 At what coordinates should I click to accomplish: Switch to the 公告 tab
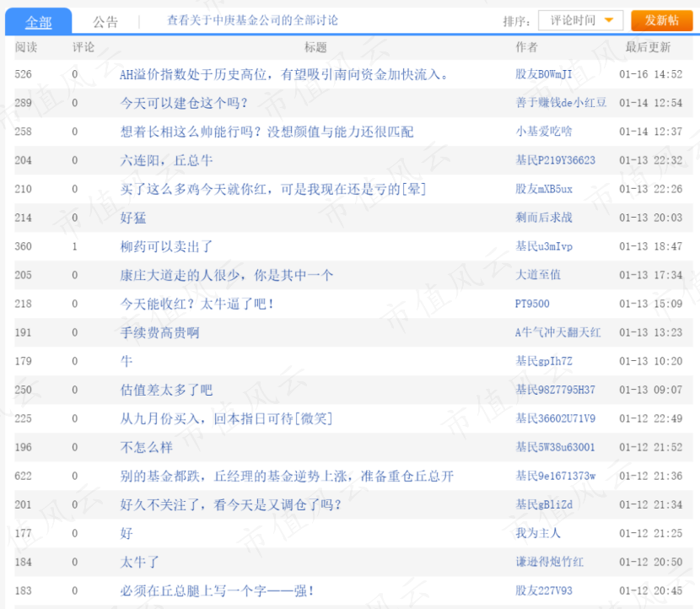[105, 21]
